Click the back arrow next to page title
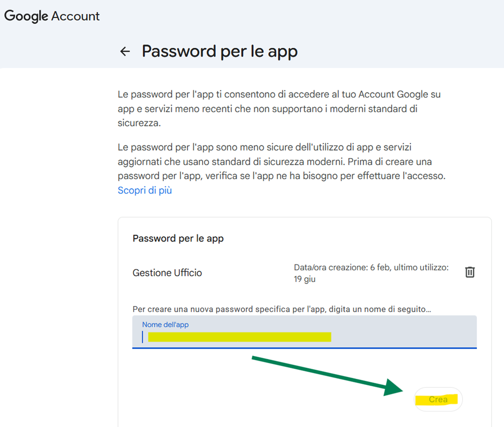The image size is (504, 427). tap(125, 51)
